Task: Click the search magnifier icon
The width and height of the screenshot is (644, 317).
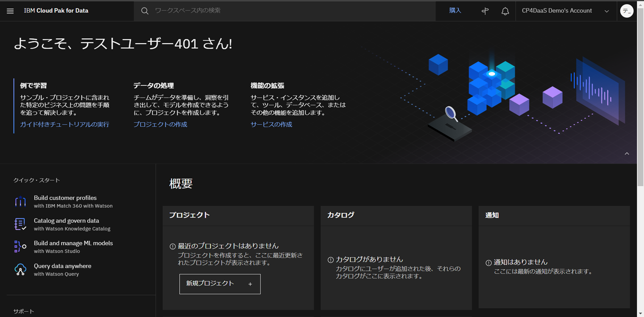Action: coord(145,11)
